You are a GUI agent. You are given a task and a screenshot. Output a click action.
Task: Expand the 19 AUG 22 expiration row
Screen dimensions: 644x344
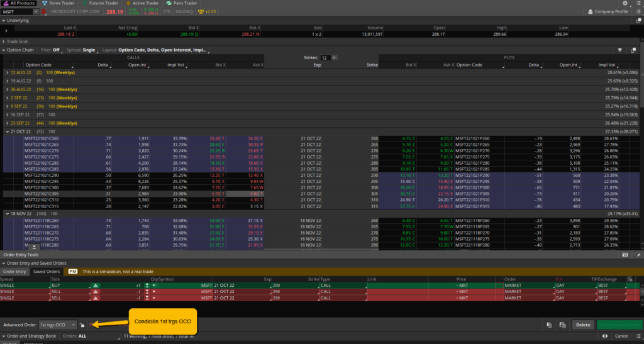pos(7,81)
